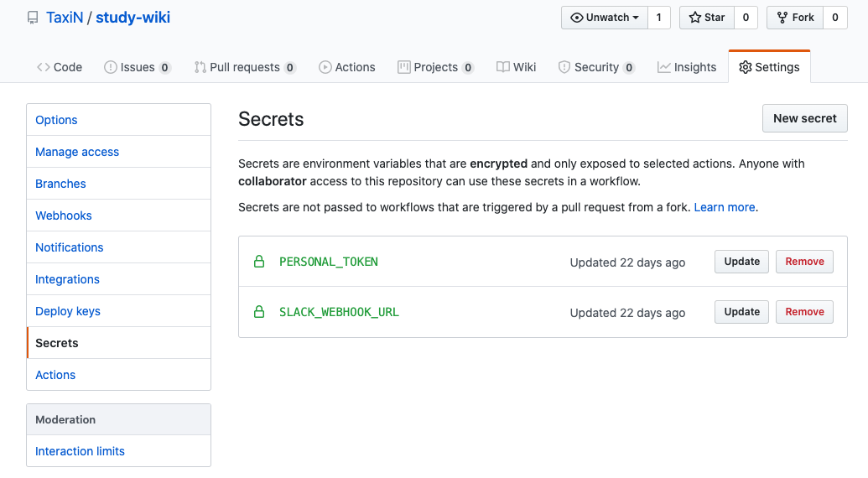Star the study-wiki repository

(x=706, y=18)
